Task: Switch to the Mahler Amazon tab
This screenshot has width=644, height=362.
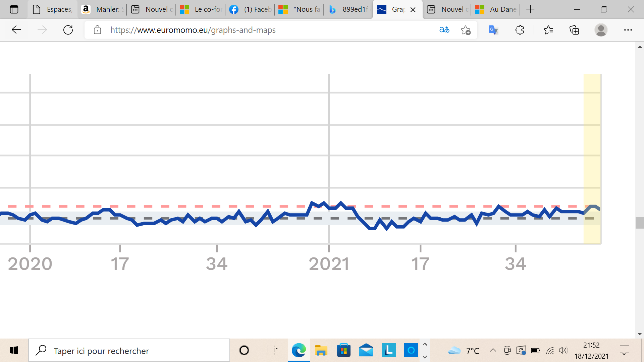Action: click(102, 9)
